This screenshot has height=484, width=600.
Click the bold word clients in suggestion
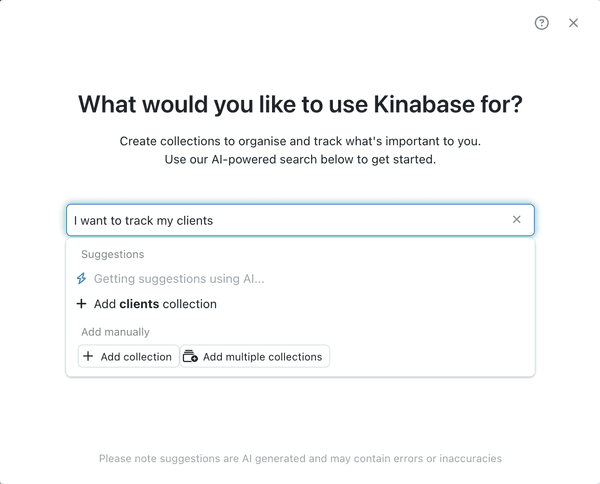pos(139,304)
